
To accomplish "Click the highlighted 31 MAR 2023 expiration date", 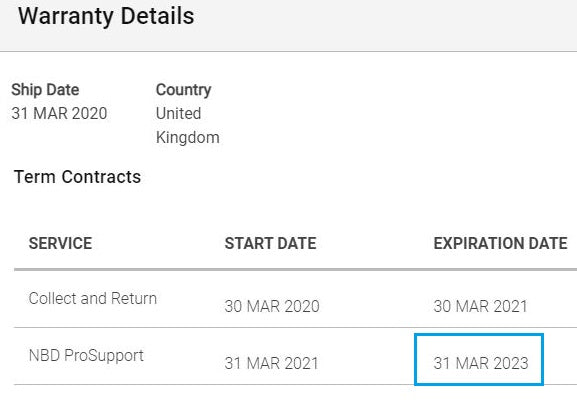I will coord(481,363).
